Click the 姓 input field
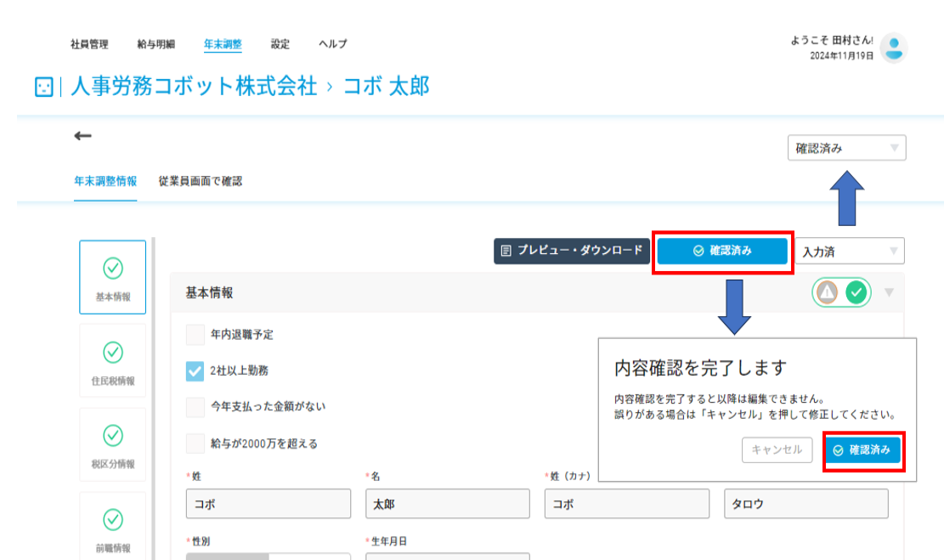 [x=268, y=503]
